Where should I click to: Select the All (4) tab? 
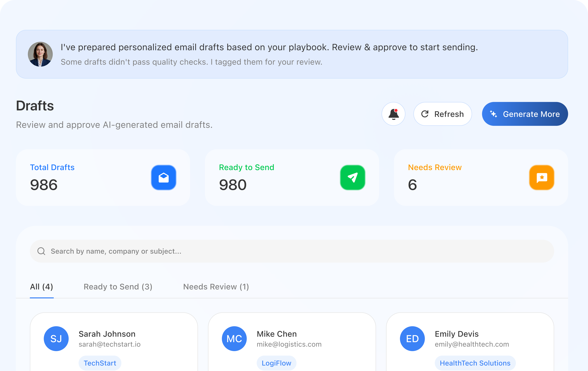(x=42, y=287)
